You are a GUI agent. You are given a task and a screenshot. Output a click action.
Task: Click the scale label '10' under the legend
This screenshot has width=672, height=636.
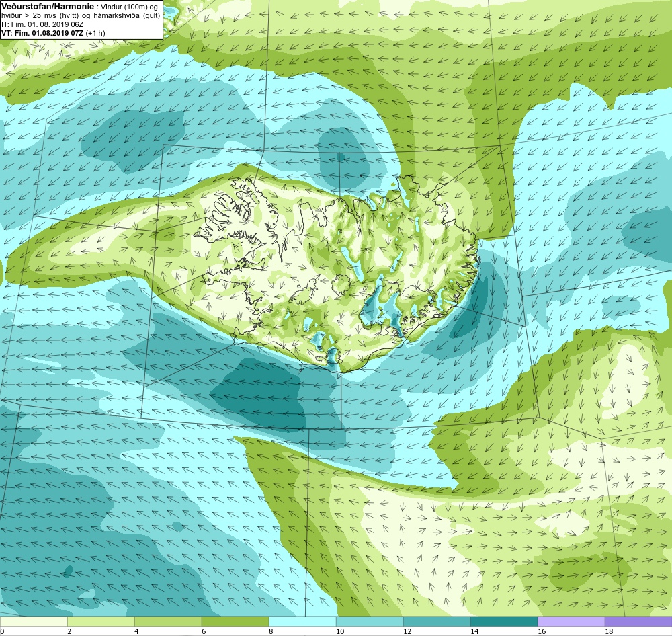pos(340,631)
